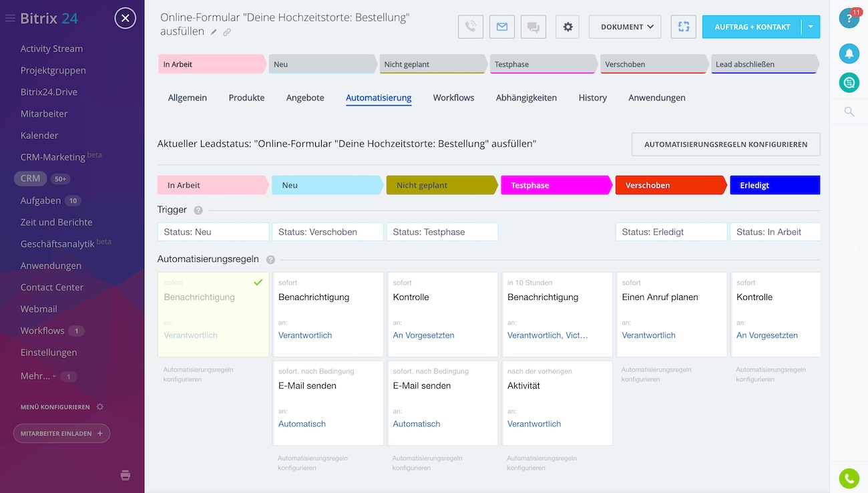Click the pencil icon to edit title
The height and width of the screenshot is (493, 868).
[214, 32]
